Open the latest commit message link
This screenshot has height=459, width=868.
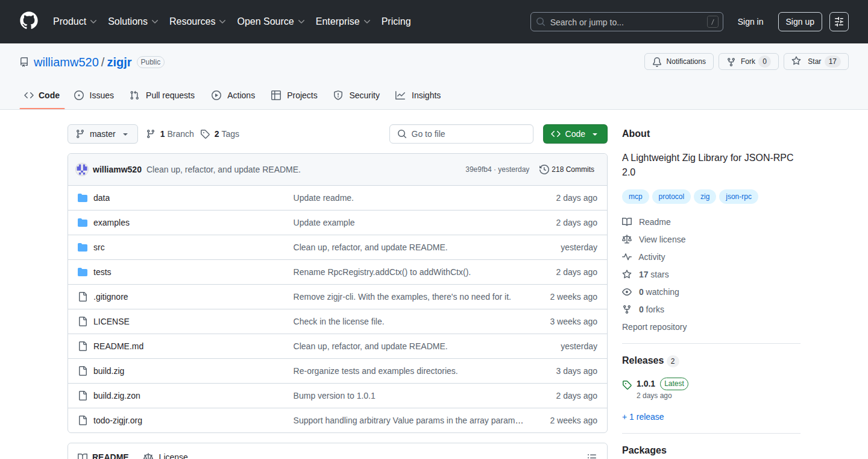pyautogui.click(x=224, y=169)
